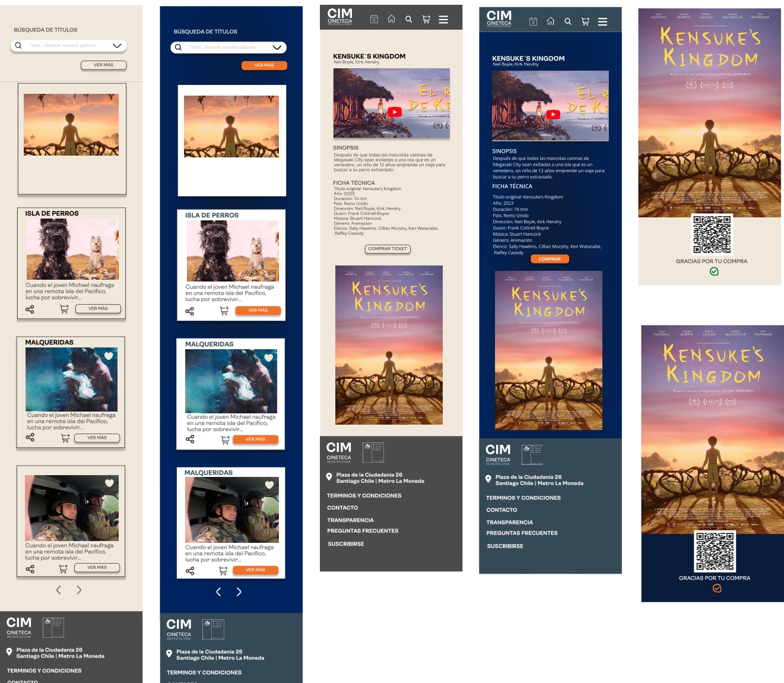Add Isla de Perros to cart, beige screen
Viewport: 784px width, 683px height.
[64, 309]
